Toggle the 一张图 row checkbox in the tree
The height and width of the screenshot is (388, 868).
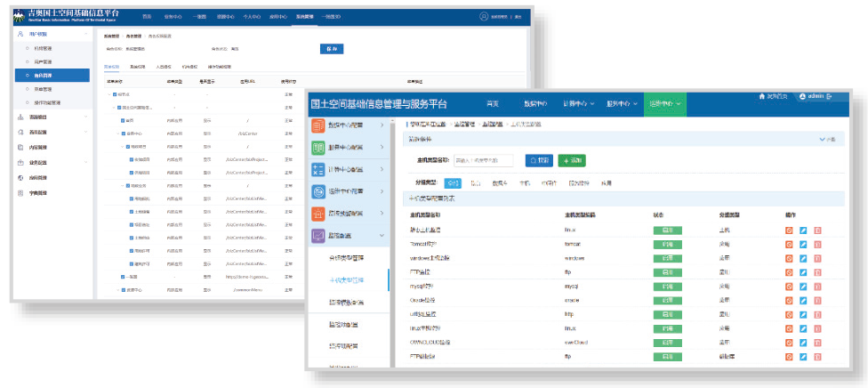pyautogui.click(x=123, y=277)
